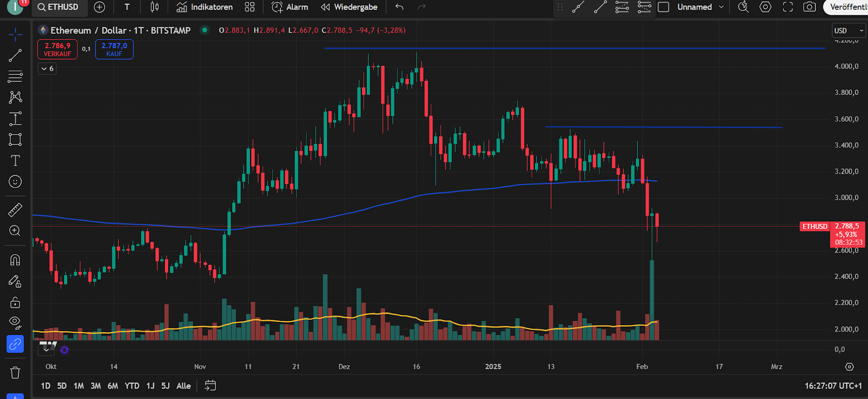868x399 pixels.
Task: Select the 3M time range tab
Action: (95, 385)
